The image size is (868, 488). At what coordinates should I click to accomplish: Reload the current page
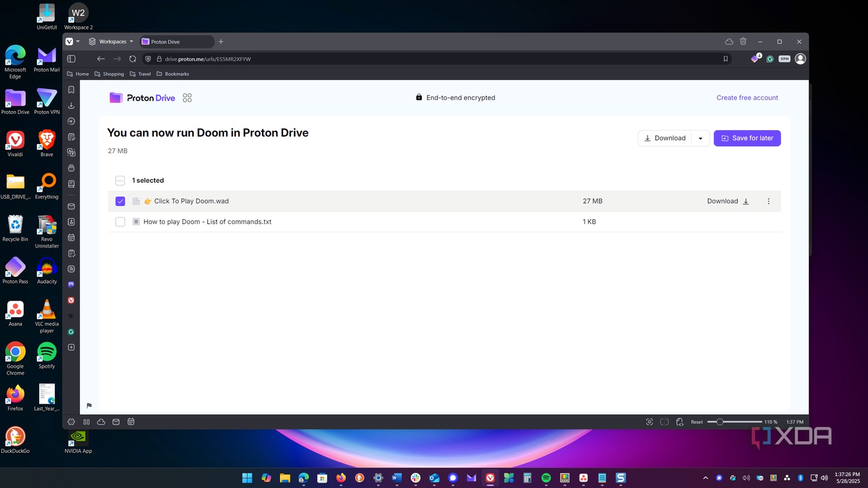click(133, 58)
